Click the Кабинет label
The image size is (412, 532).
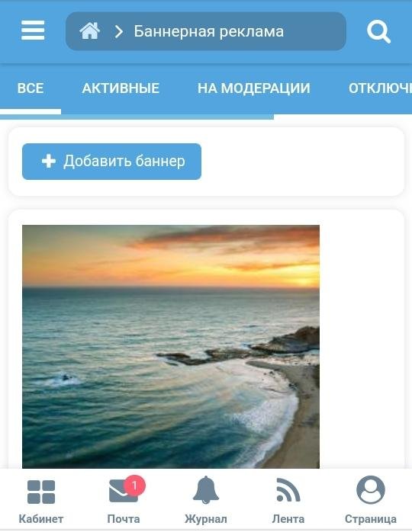click(x=41, y=519)
